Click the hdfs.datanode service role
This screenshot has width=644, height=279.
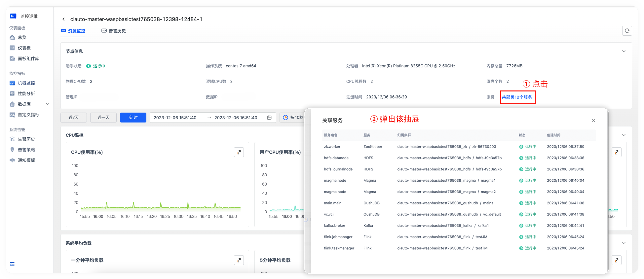click(336, 158)
